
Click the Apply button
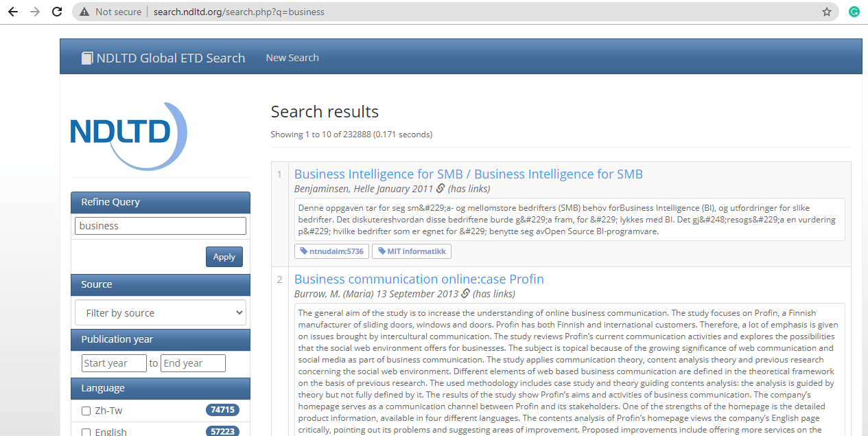(224, 257)
